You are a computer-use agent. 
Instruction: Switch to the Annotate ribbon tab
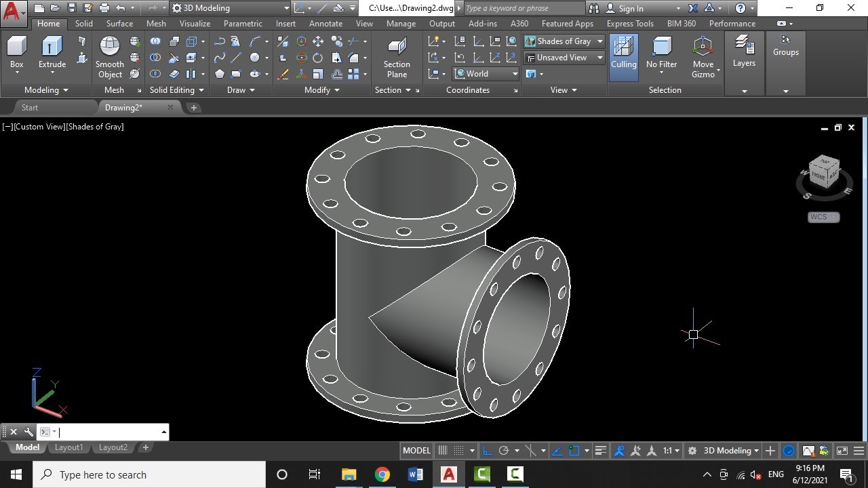[x=326, y=23]
